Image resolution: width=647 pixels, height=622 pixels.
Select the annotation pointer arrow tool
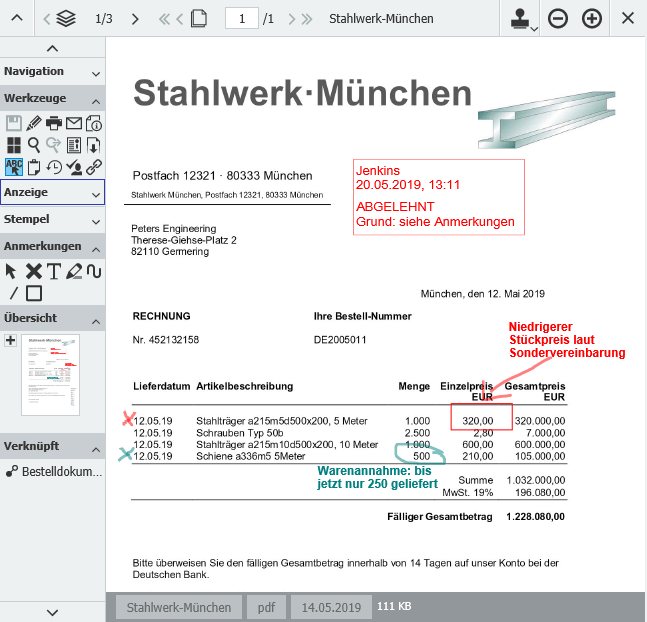[11, 272]
